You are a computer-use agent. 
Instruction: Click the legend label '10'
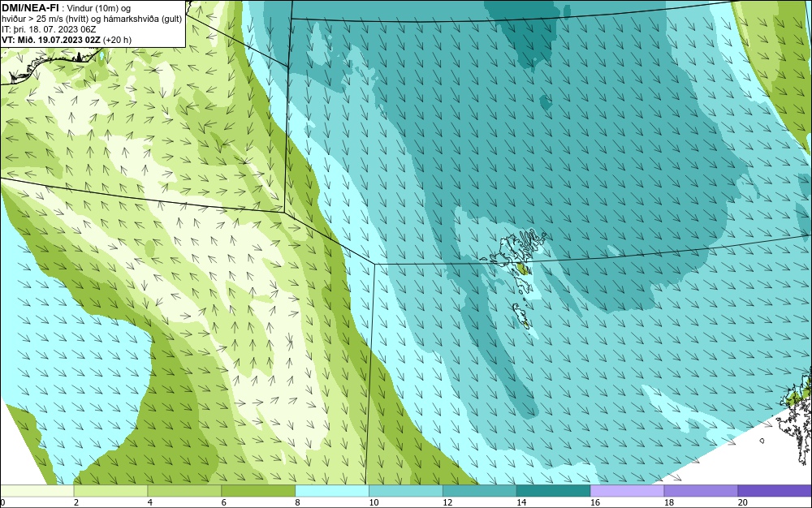(x=374, y=502)
